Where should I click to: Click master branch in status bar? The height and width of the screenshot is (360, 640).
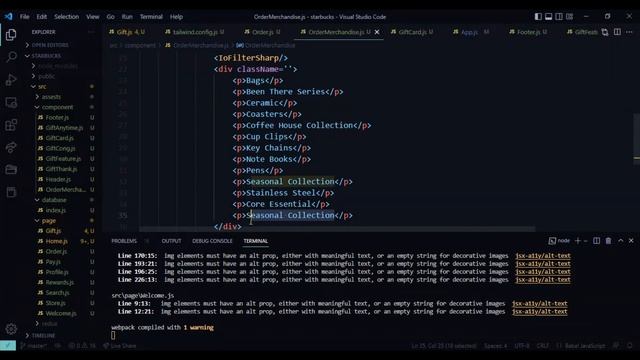click(33, 346)
